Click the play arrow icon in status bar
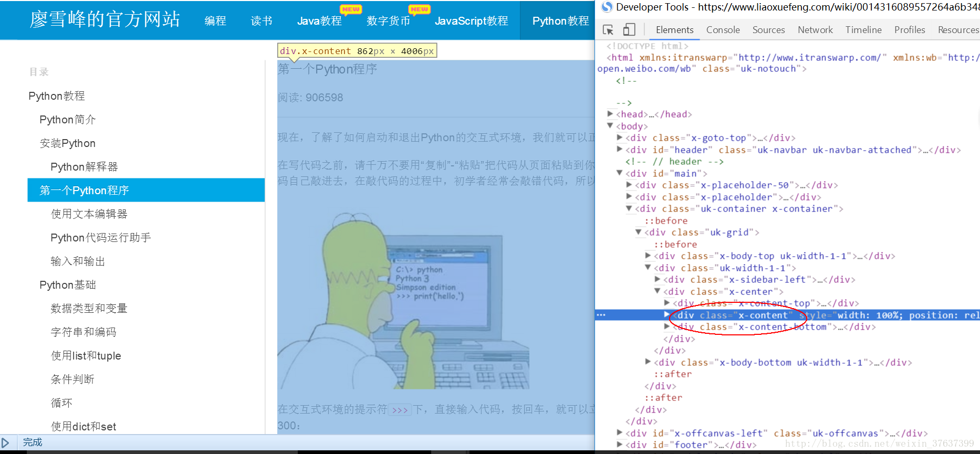 click(5, 442)
